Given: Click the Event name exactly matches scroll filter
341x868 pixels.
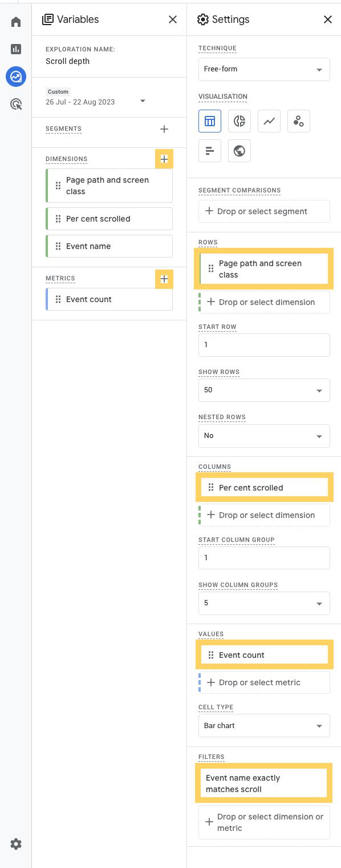Looking at the screenshot, I should [x=265, y=783].
